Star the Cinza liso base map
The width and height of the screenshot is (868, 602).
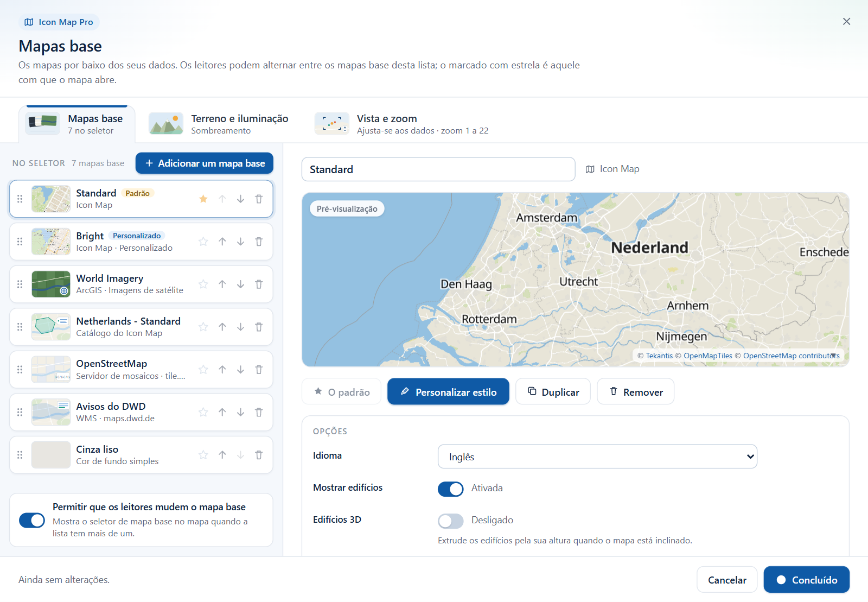(x=203, y=455)
